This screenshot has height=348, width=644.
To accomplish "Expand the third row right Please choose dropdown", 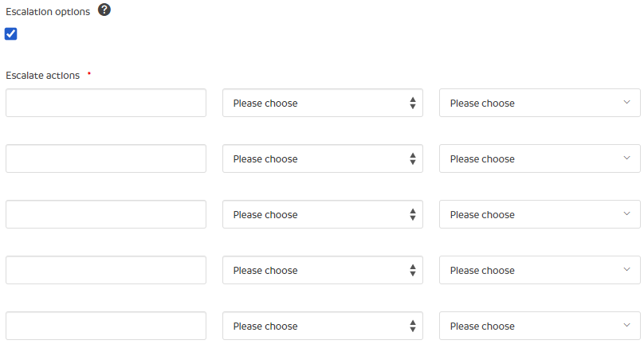I will tap(539, 214).
